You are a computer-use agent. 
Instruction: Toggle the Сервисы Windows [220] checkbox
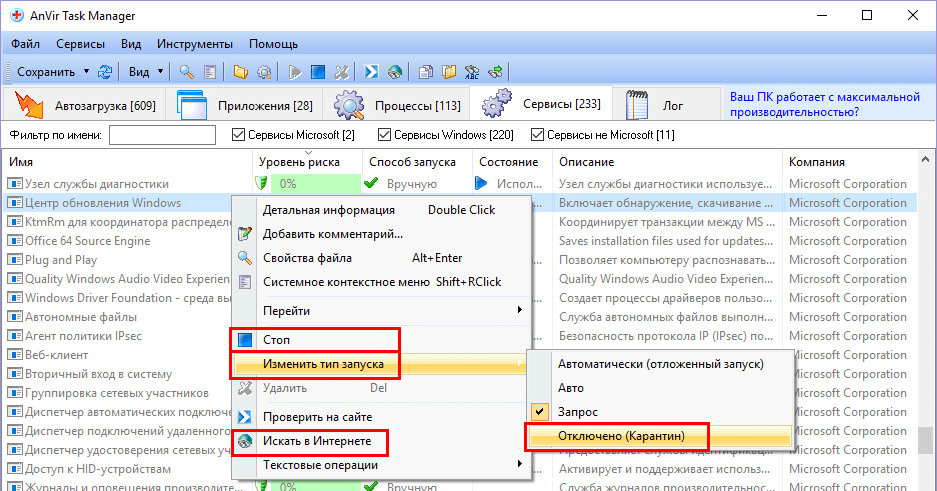(x=384, y=135)
